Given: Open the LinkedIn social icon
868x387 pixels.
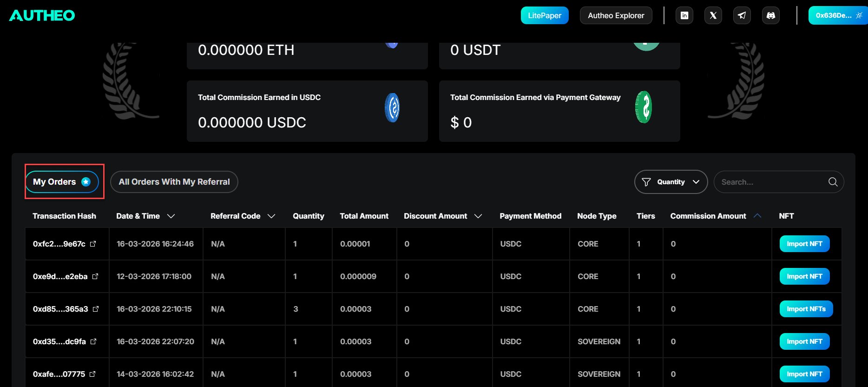Looking at the screenshot, I should point(684,15).
